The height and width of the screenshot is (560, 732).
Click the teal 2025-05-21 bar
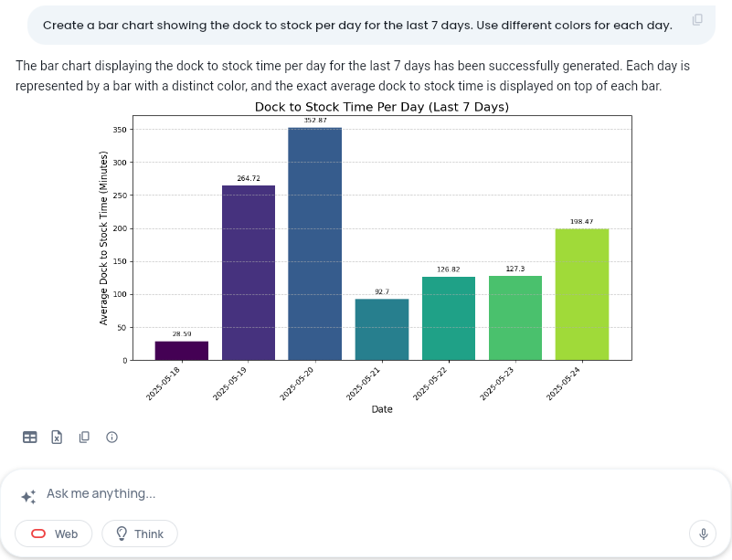pos(382,330)
